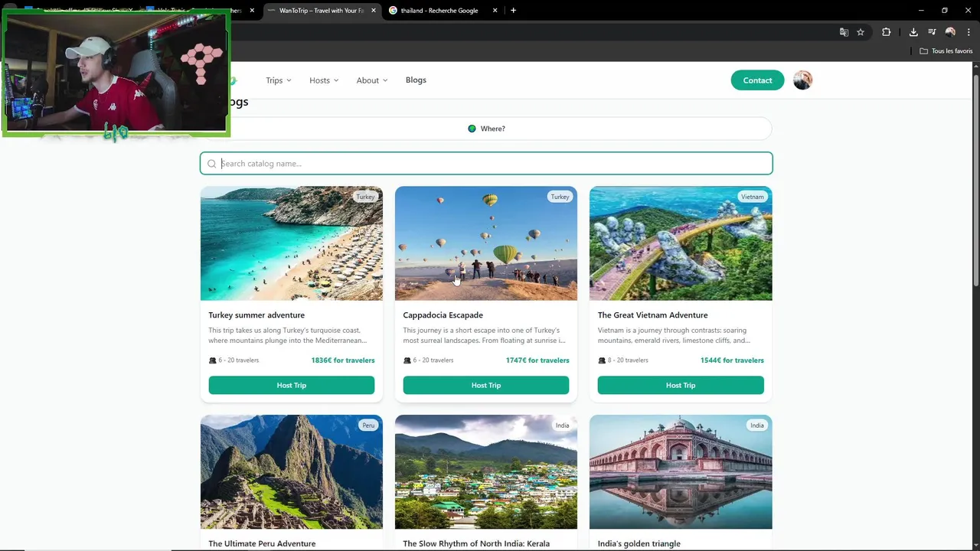Click the India tag on Kerala card
980x551 pixels.
[x=562, y=425]
